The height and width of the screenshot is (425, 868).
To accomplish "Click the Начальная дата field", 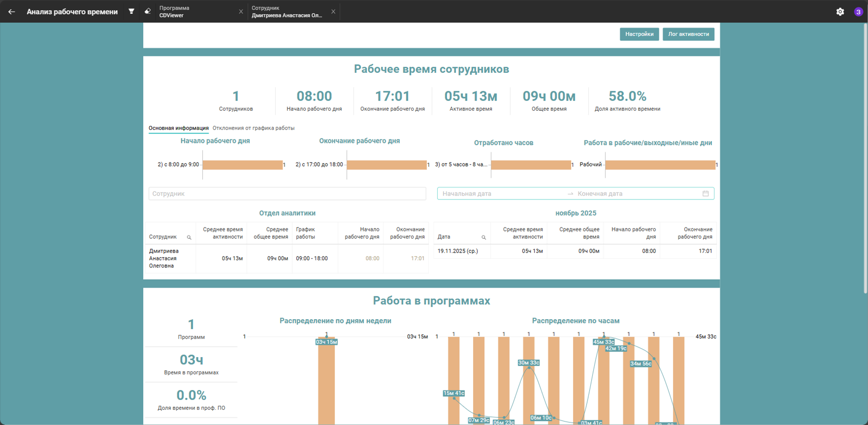I will click(502, 194).
